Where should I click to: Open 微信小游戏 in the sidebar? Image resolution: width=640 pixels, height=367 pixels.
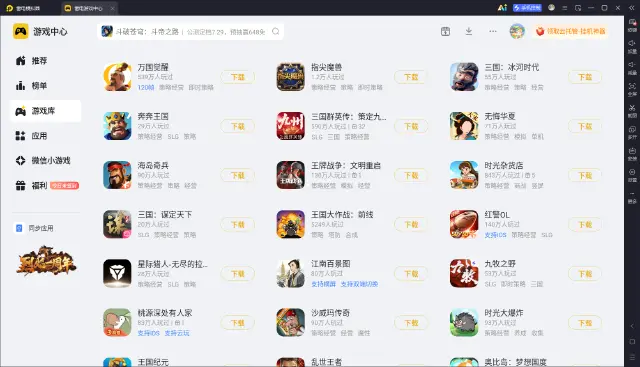pyautogui.click(x=45, y=160)
